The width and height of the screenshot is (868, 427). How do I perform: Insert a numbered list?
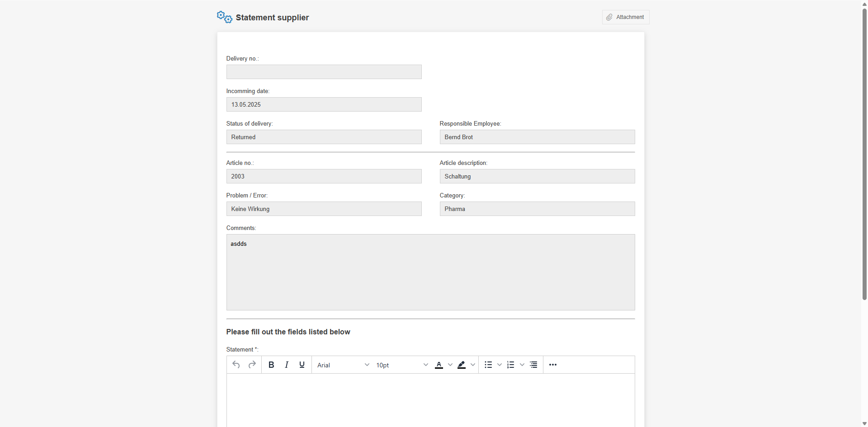click(511, 365)
